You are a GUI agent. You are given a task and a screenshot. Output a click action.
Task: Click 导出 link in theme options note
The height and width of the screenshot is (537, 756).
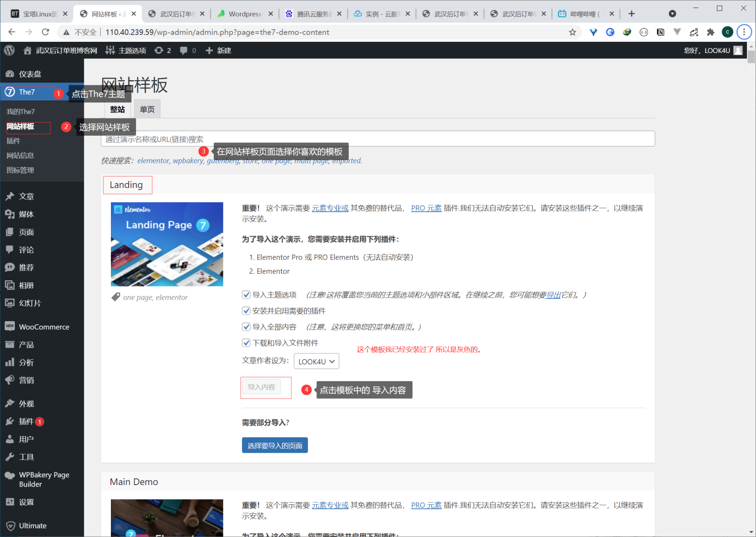[554, 295]
